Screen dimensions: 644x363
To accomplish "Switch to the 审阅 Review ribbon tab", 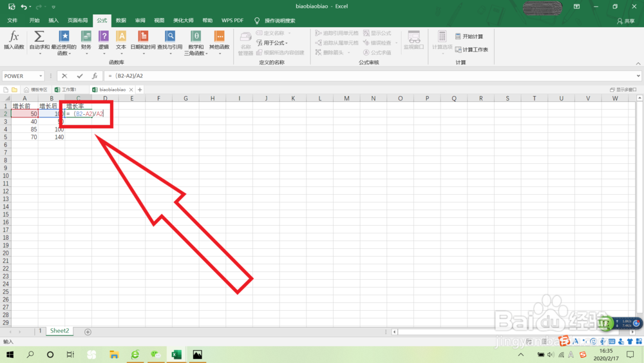I will tap(140, 21).
